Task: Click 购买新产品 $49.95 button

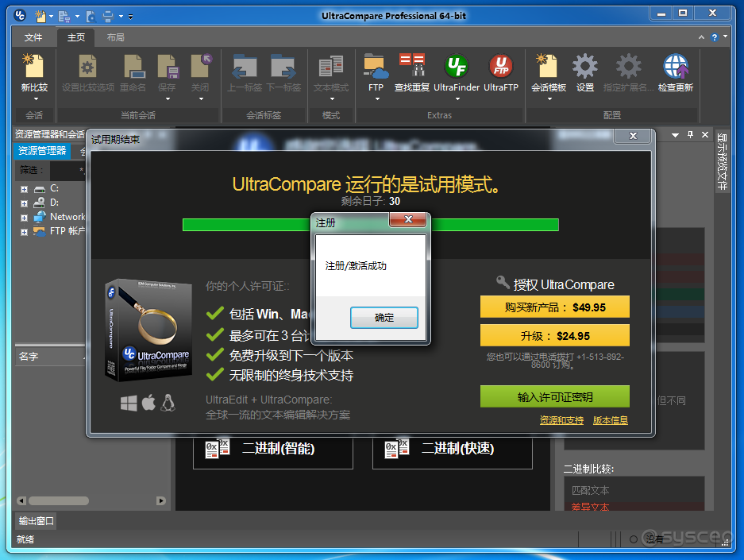Action: [555, 307]
